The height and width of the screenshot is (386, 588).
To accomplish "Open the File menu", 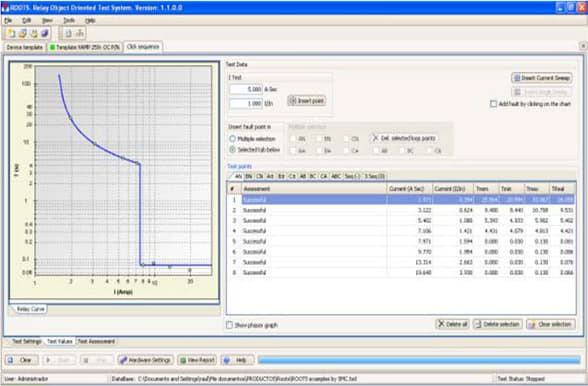I will point(8,20).
